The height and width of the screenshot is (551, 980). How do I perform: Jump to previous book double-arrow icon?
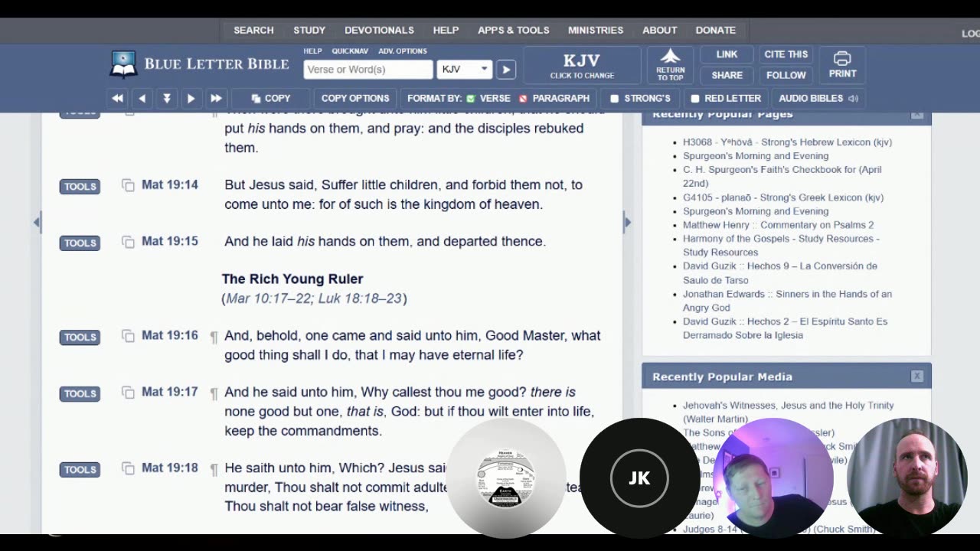[x=117, y=98]
